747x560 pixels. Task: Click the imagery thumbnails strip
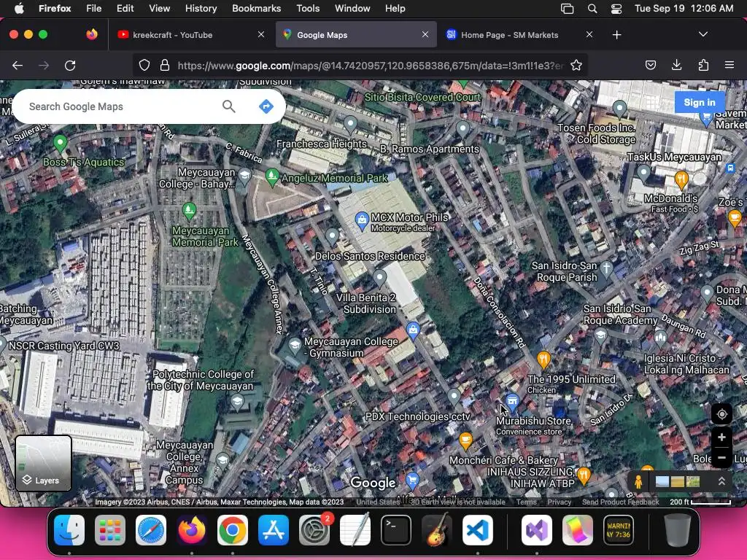point(678,481)
